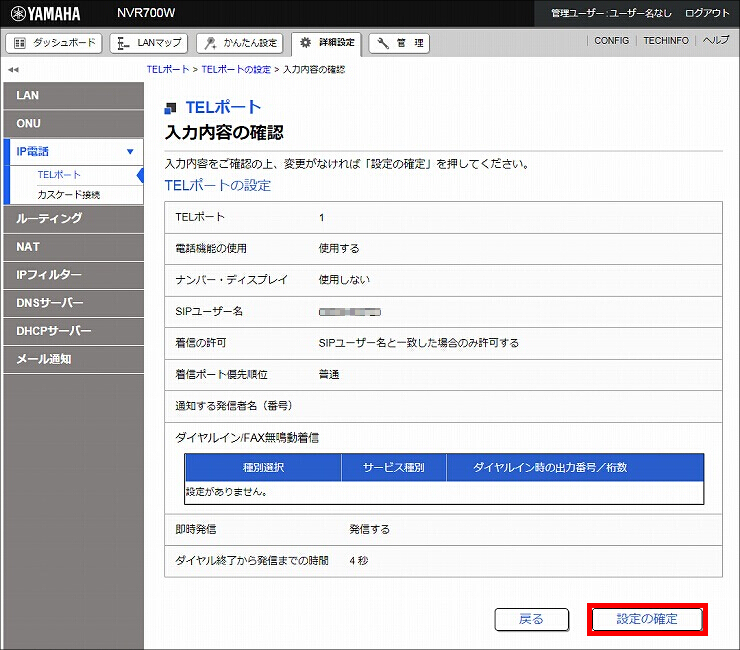Screen dimensions: 740x650
Task: Switch to the かんたん設定 tab
Action: [x=240, y=43]
